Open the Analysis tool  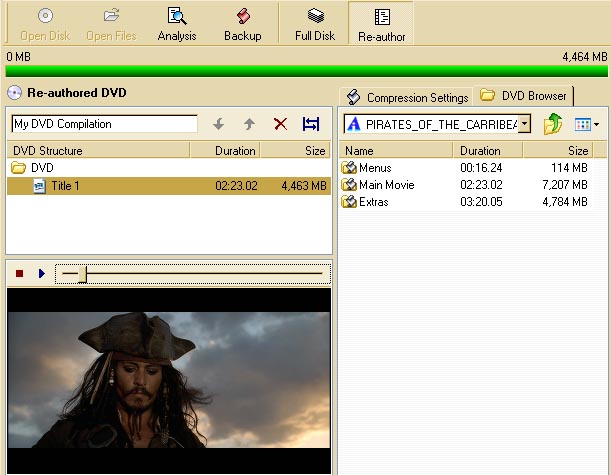(177, 24)
